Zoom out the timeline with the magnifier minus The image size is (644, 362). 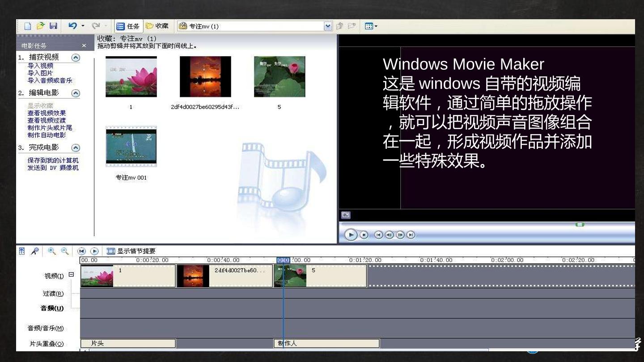click(x=65, y=251)
